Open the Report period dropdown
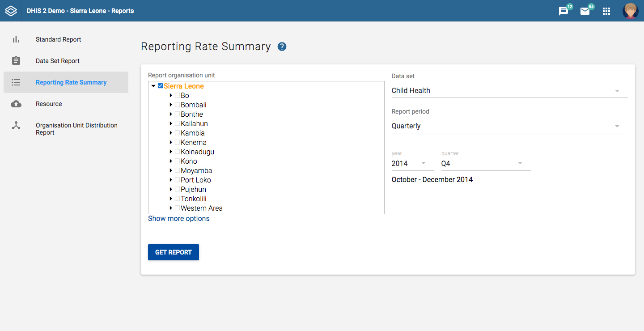644x331 pixels. point(509,126)
